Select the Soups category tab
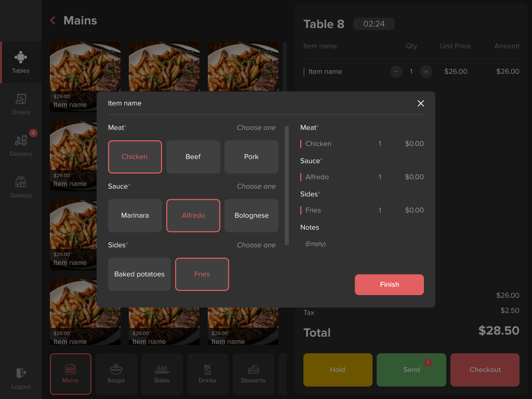This screenshot has width=532, height=399. 116,374
